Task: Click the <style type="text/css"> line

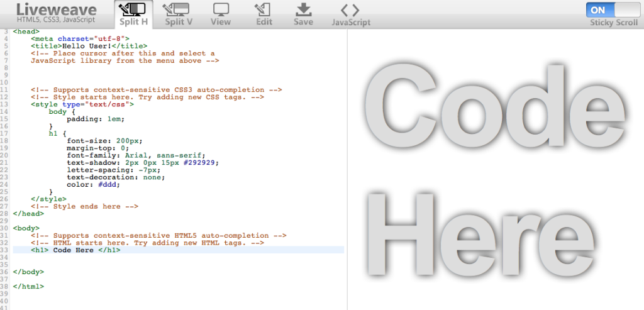Action: pyautogui.click(x=82, y=104)
